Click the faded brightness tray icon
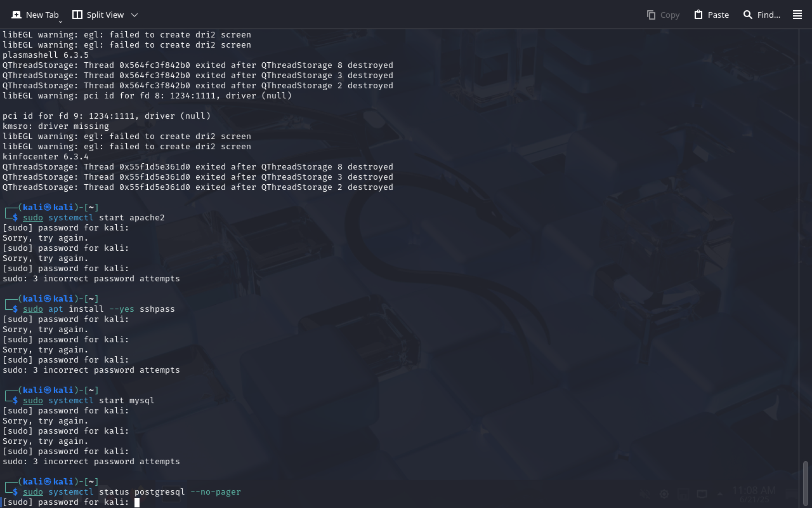The image size is (812, 508). pyautogui.click(x=664, y=494)
